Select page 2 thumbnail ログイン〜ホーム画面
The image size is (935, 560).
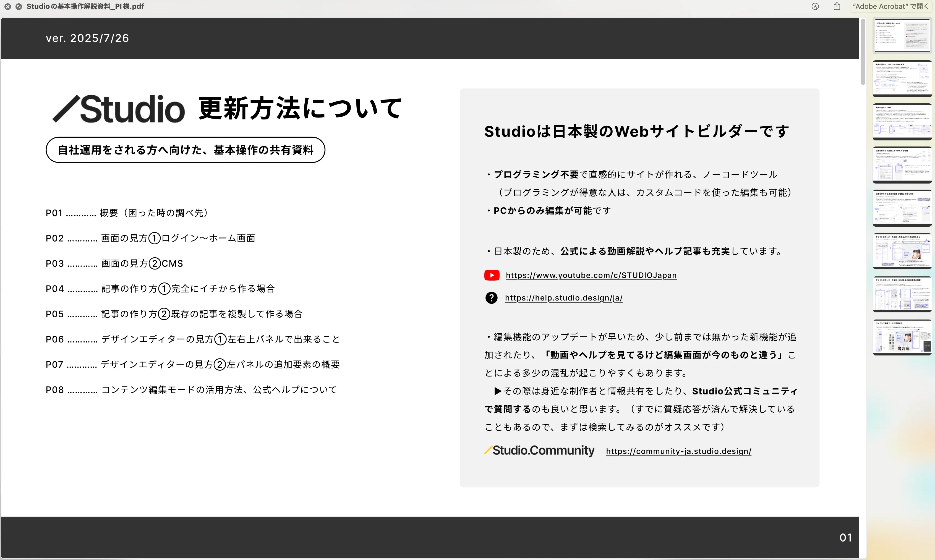(x=902, y=79)
